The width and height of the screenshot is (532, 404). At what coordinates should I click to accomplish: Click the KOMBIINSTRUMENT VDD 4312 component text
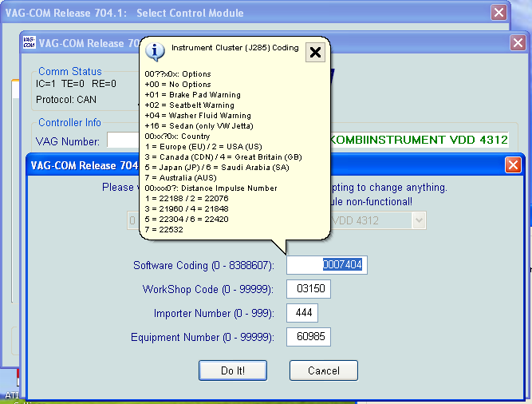[419, 140]
